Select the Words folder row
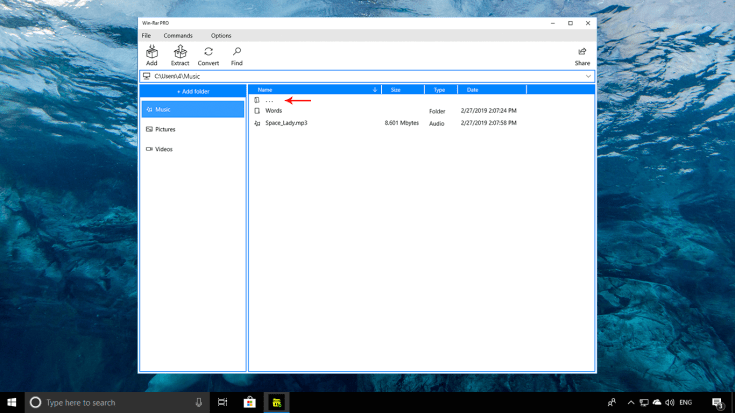 click(274, 111)
